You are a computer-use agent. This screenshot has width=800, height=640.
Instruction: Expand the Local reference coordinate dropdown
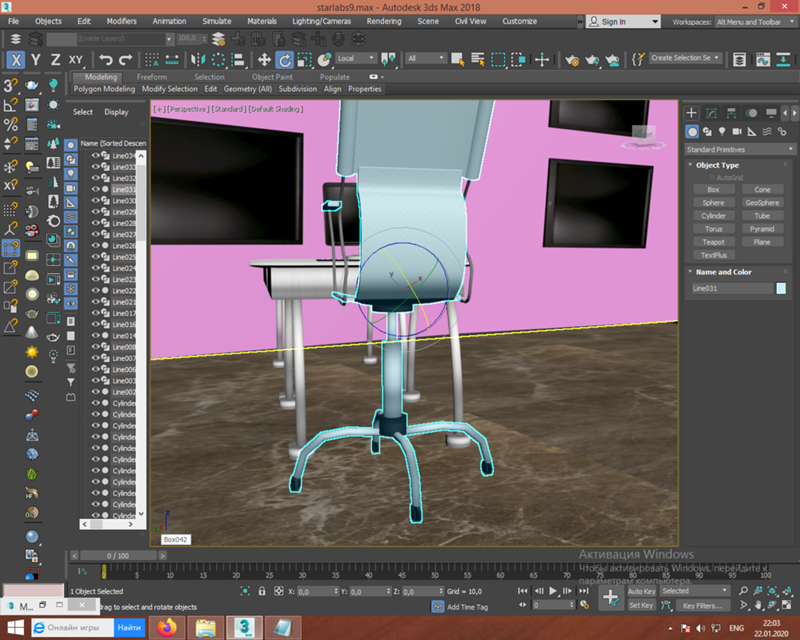point(357,59)
